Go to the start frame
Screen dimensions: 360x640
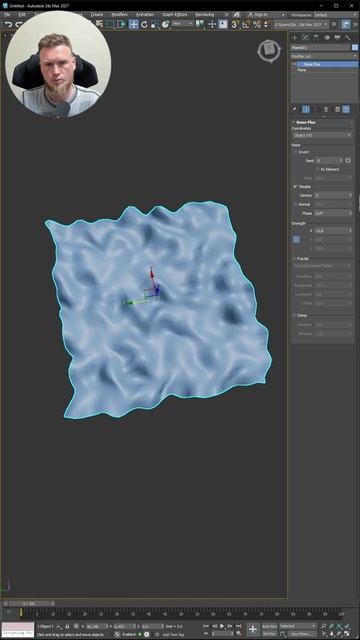pyautogui.click(x=206, y=626)
